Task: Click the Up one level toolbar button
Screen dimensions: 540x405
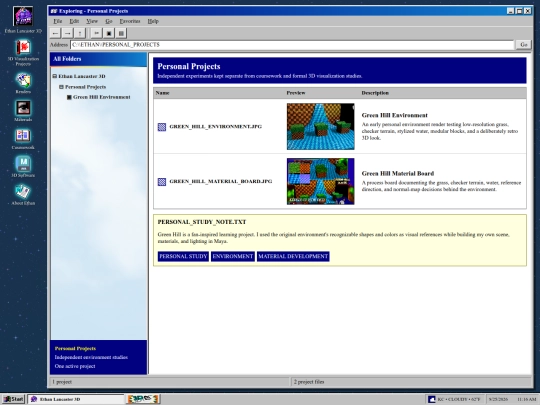Action: point(80,33)
